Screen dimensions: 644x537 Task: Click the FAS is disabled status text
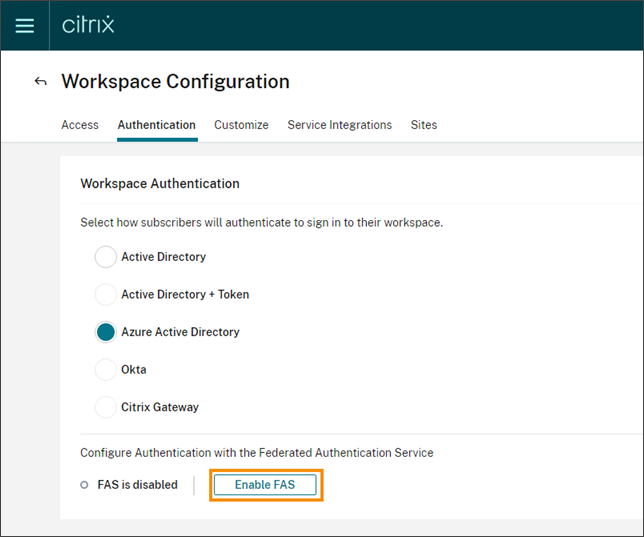[138, 485]
